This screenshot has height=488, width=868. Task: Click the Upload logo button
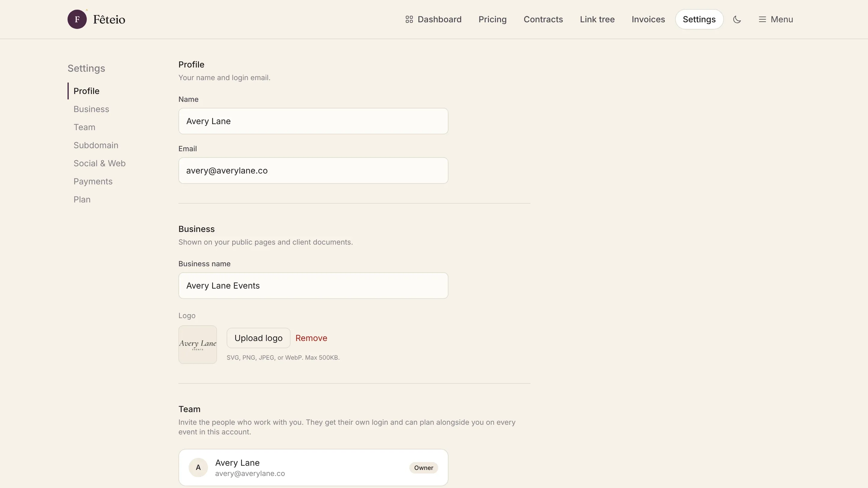(x=259, y=338)
